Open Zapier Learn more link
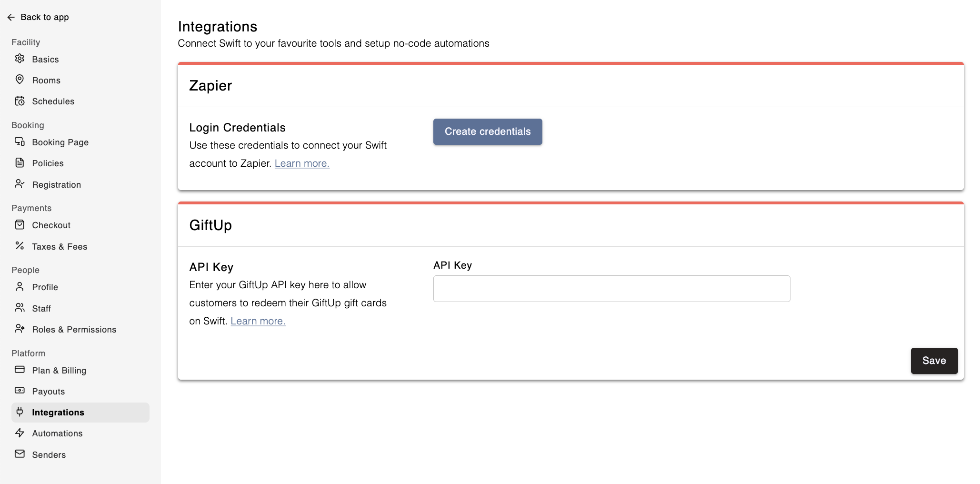980x484 pixels. click(x=302, y=163)
